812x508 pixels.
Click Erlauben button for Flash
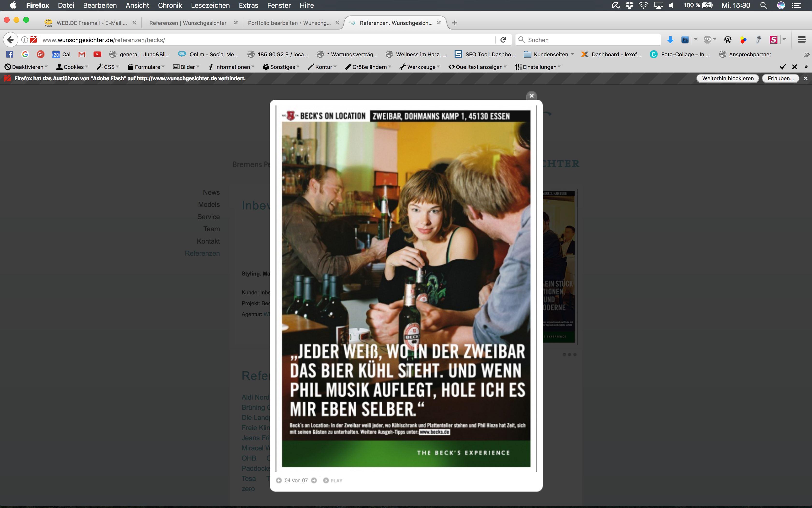click(x=780, y=78)
